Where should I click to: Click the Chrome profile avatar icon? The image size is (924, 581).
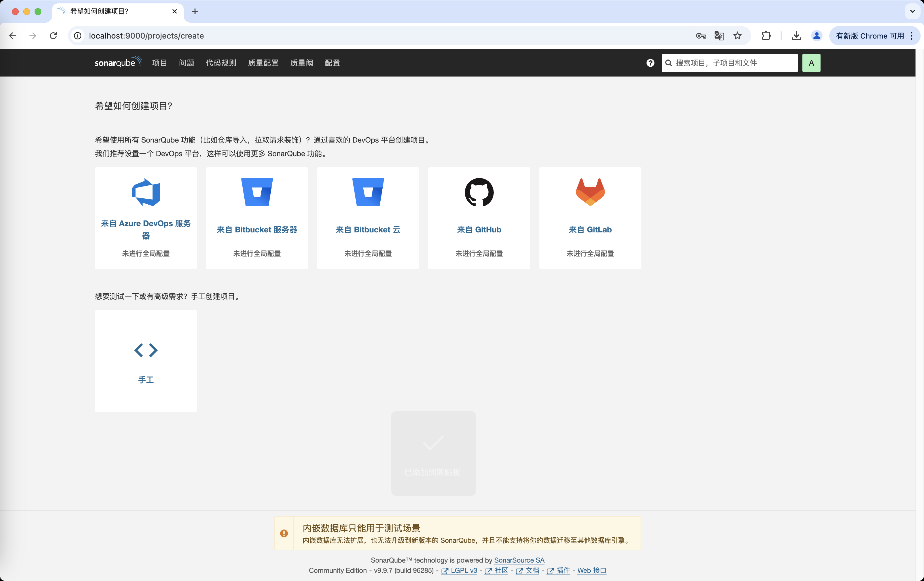click(x=817, y=36)
